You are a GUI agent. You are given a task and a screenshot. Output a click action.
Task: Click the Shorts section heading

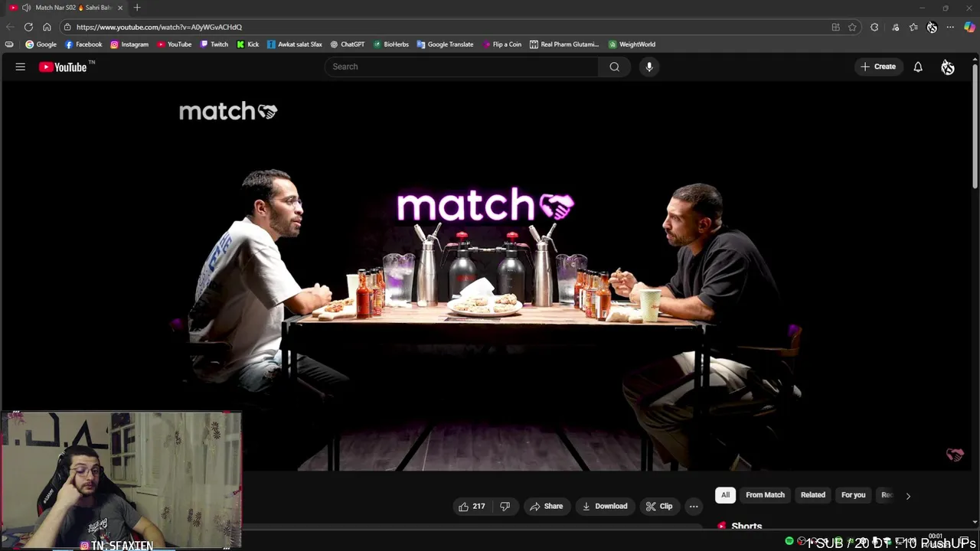[746, 527]
